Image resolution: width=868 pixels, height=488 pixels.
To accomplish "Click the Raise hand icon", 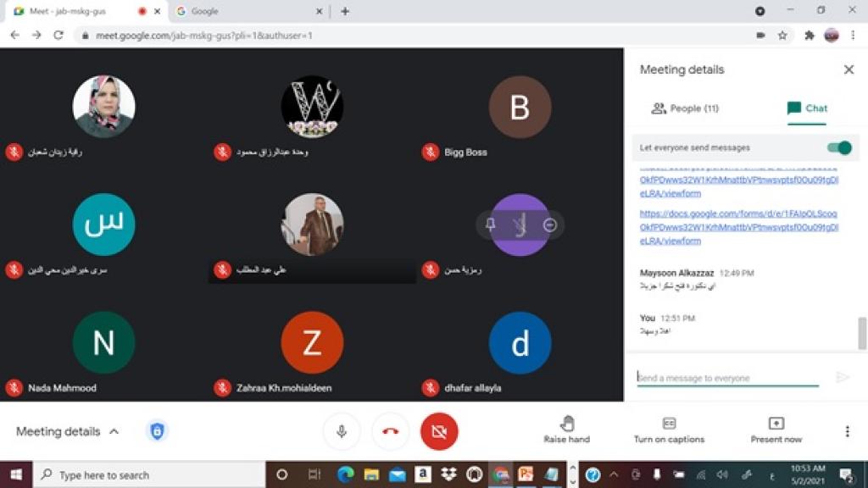I will pos(567,424).
